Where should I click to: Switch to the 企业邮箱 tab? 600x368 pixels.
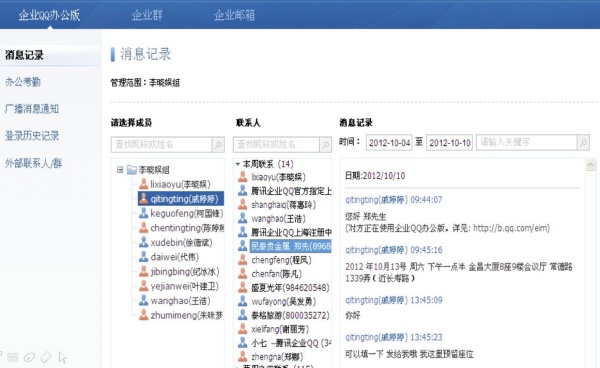click(234, 15)
